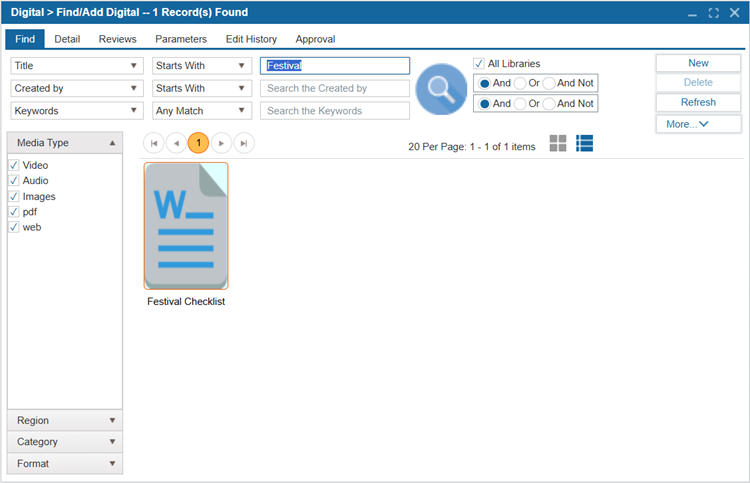Close the Find/Add Digital window

[735, 13]
